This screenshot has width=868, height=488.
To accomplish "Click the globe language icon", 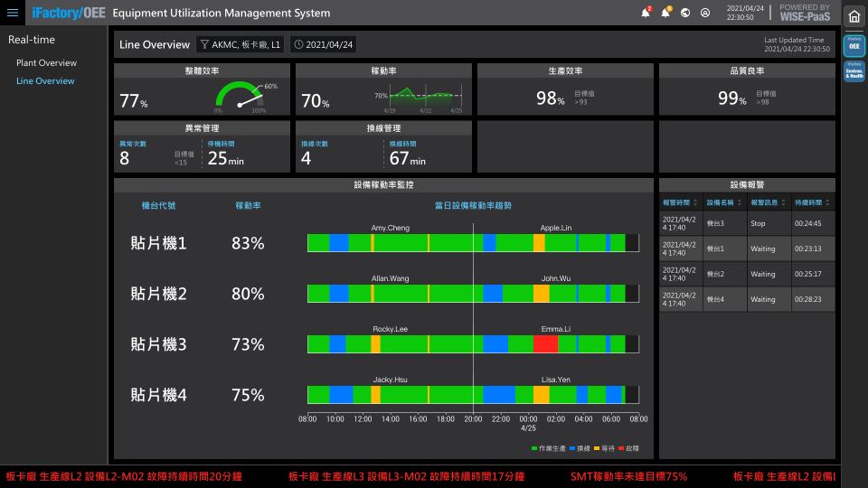I will (685, 13).
